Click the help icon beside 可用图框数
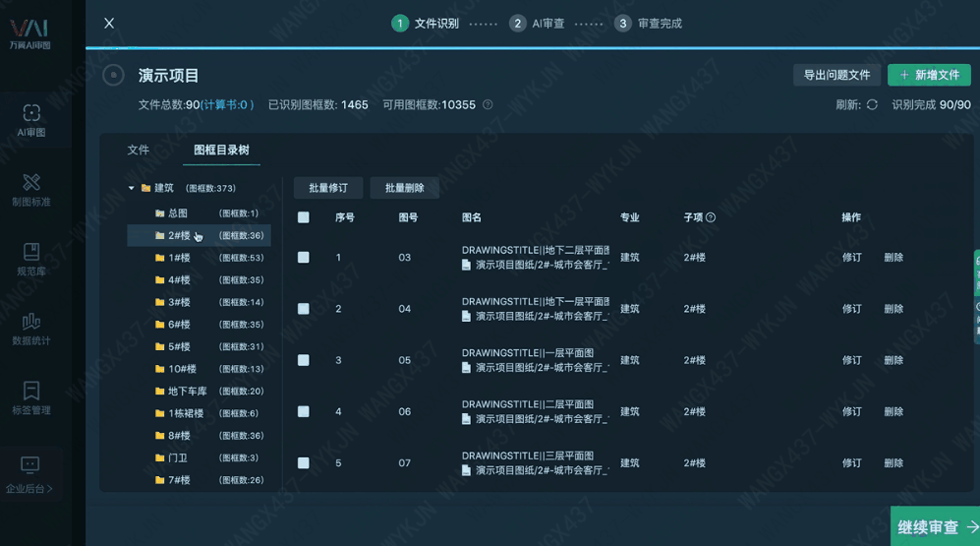The image size is (980, 546). pos(488,105)
